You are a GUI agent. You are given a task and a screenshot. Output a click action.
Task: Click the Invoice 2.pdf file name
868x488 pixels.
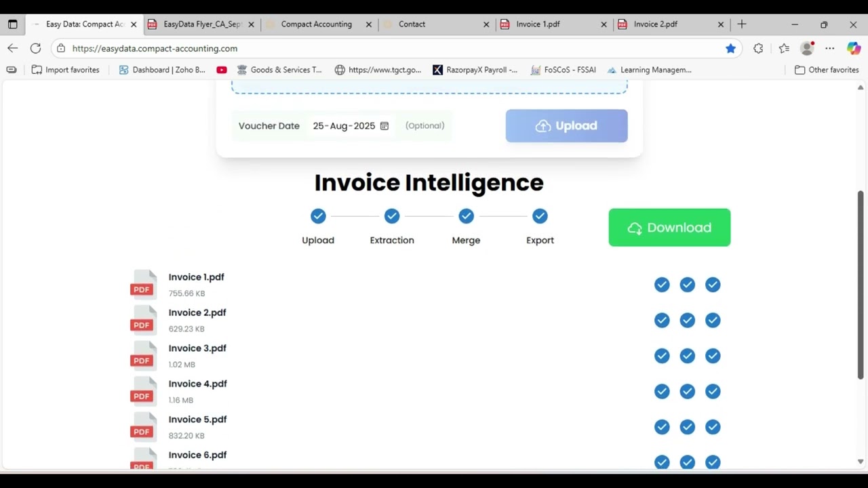tap(197, 312)
